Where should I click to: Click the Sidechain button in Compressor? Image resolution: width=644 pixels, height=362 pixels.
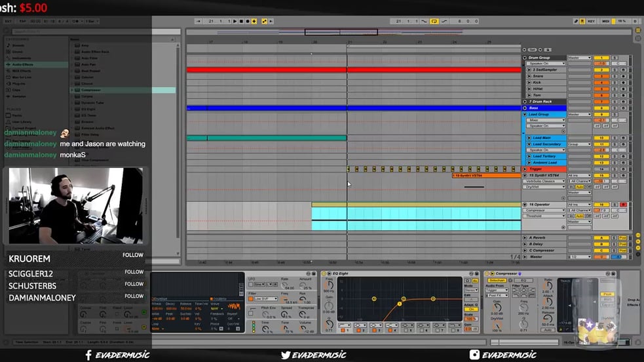click(497, 280)
